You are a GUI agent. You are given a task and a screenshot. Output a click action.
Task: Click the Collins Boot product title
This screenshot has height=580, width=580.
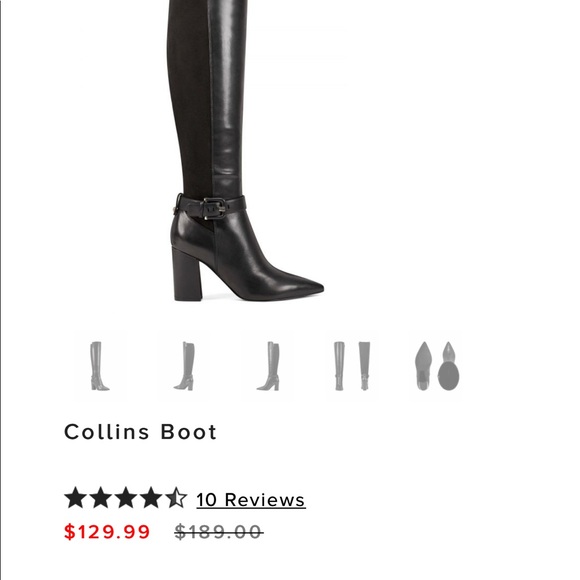point(141,432)
